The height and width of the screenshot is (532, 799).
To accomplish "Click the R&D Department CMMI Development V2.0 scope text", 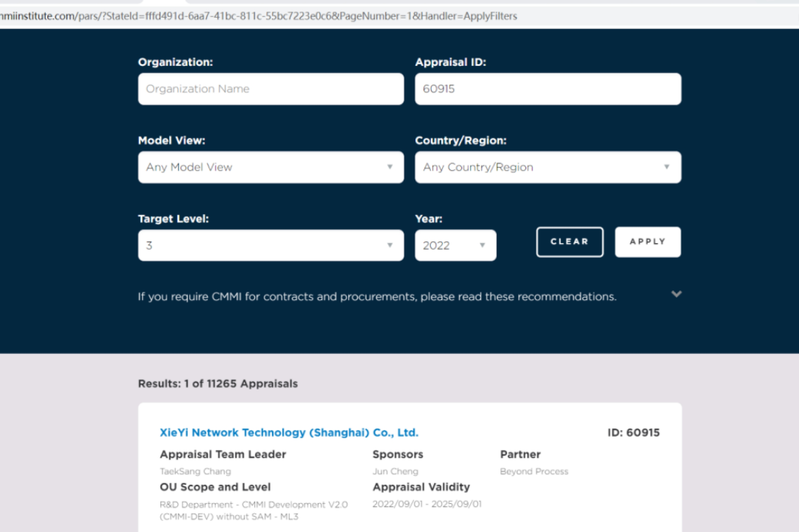I will click(x=254, y=511).
